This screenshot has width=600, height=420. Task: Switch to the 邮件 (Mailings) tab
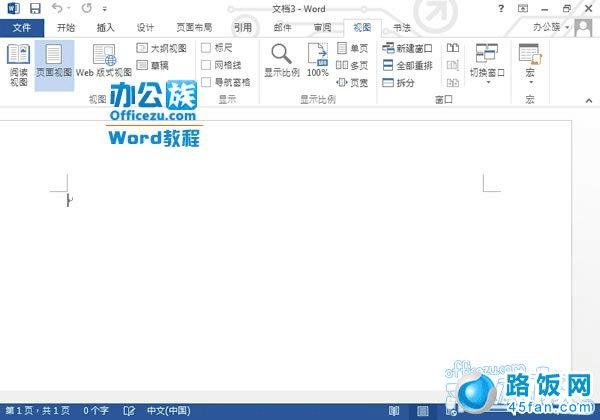pyautogui.click(x=282, y=28)
